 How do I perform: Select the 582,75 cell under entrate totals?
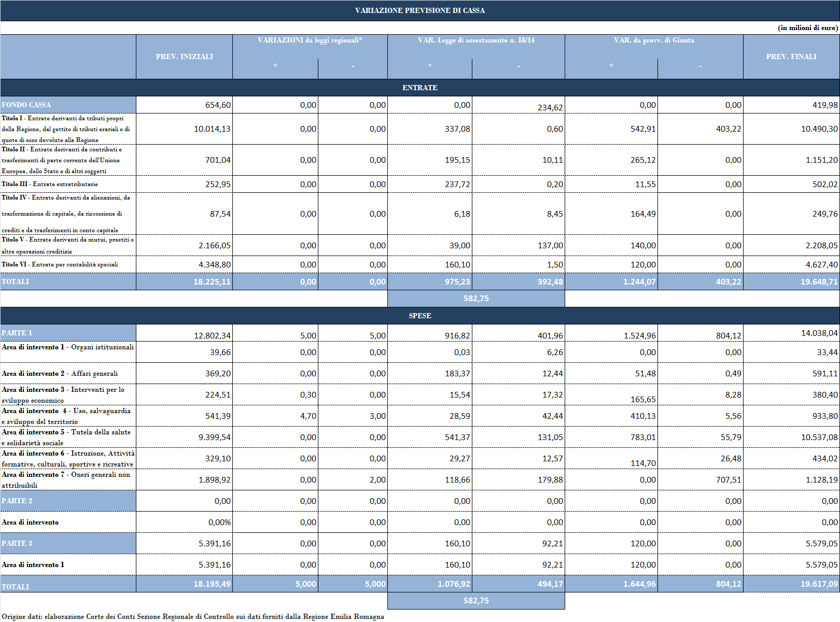click(476, 298)
